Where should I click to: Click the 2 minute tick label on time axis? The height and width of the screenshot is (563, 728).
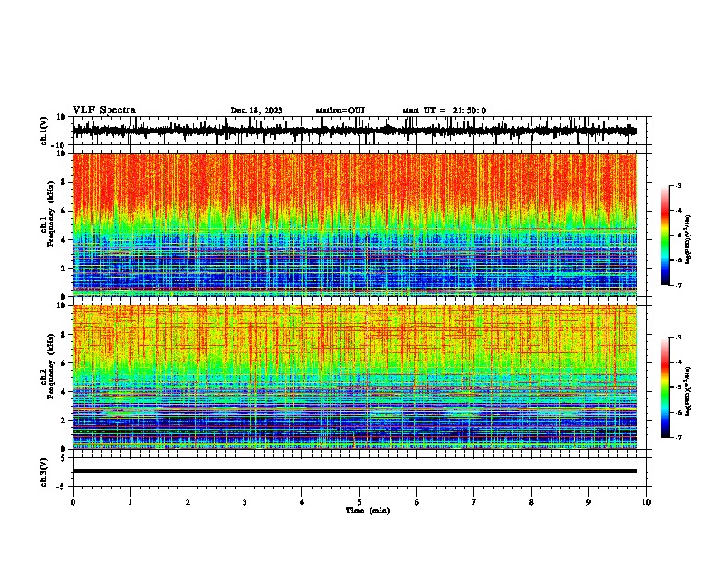[188, 502]
